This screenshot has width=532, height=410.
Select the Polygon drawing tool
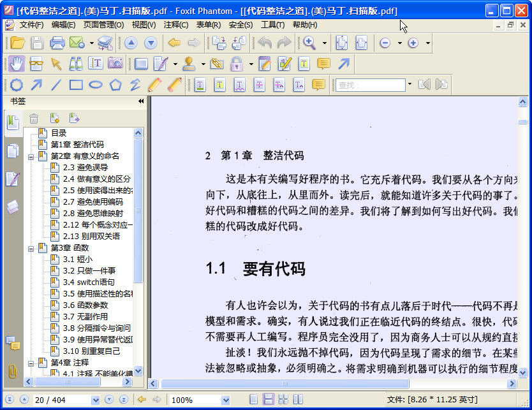pos(115,85)
